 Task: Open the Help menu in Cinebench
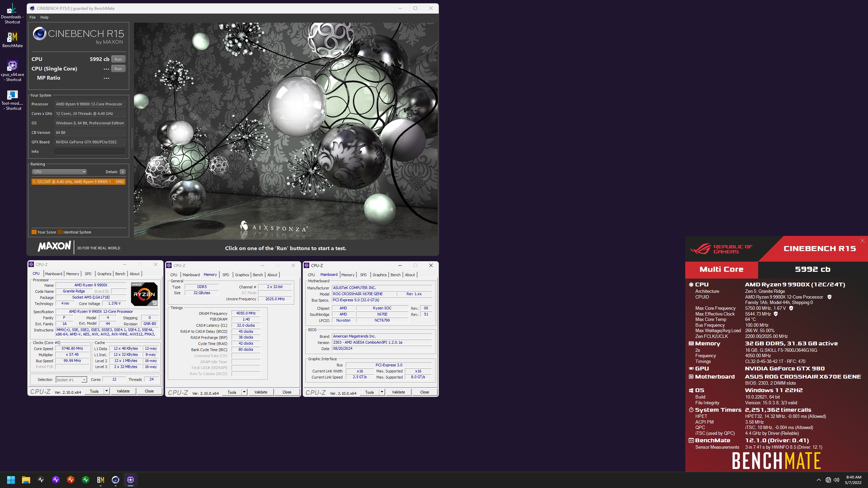44,17
